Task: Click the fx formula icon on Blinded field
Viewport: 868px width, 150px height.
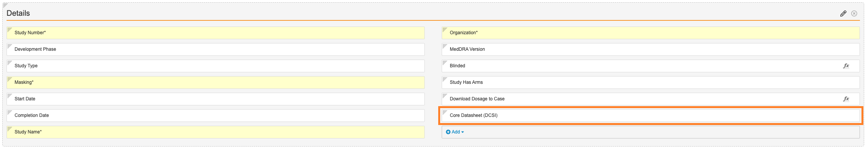Action: (846, 66)
